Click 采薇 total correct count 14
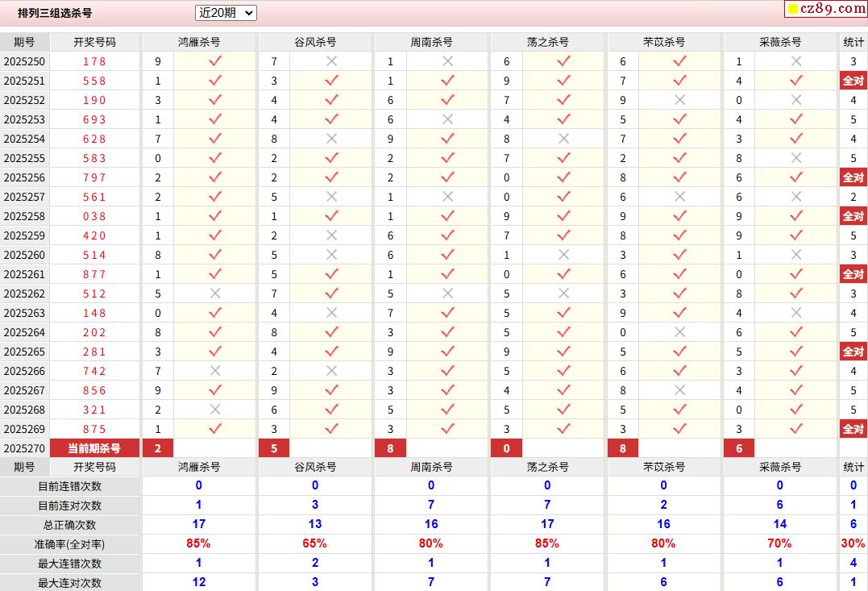Image resolution: width=868 pixels, height=591 pixels. click(779, 524)
